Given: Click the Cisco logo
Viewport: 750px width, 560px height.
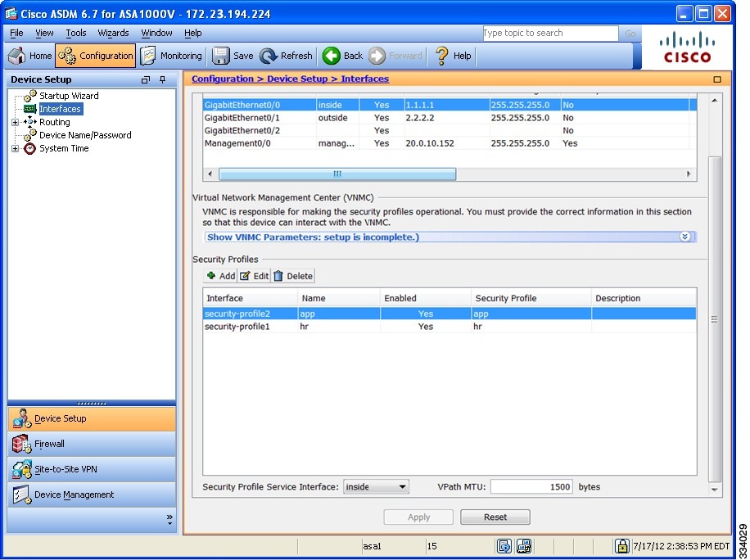Looking at the screenshot, I should click(x=687, y=47).
